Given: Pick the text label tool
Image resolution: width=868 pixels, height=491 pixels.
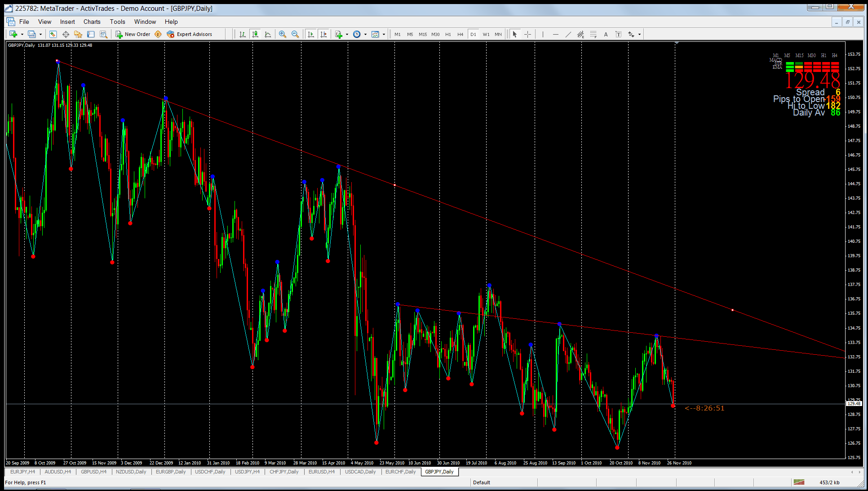Looking at the screenshot, I should click(x=618, y=34).
